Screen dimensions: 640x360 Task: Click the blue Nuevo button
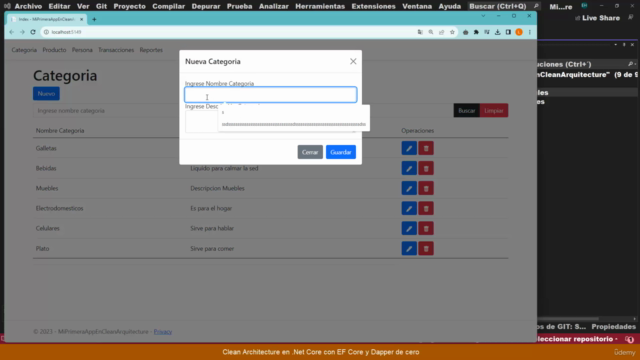(46, 93)
